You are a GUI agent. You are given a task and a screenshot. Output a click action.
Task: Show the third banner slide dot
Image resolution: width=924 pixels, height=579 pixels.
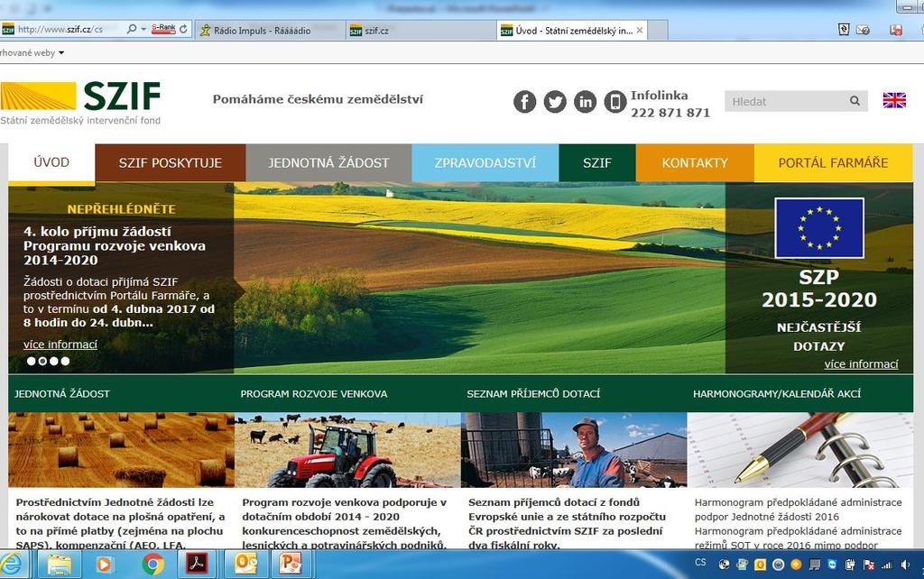pyautogui.click(x=53, y=361)
